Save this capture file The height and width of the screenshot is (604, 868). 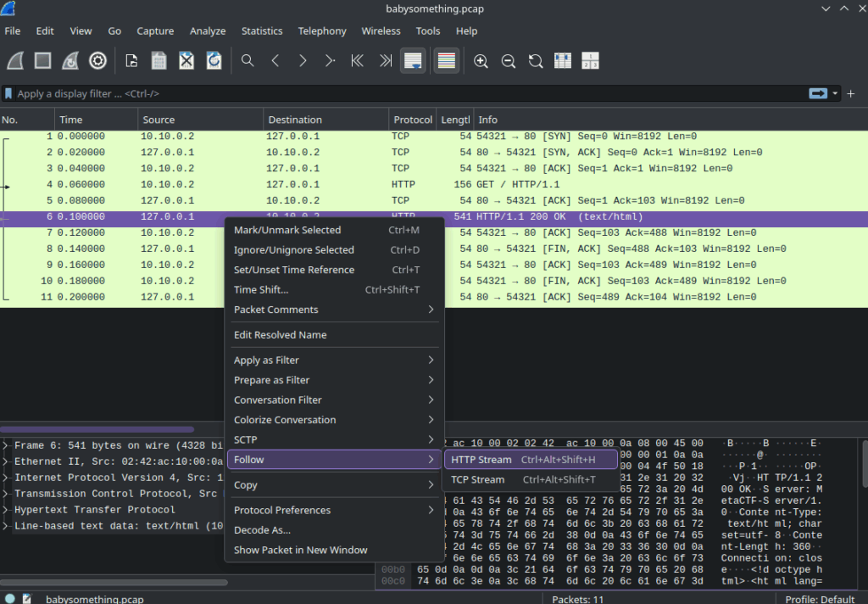click(159, 60)
